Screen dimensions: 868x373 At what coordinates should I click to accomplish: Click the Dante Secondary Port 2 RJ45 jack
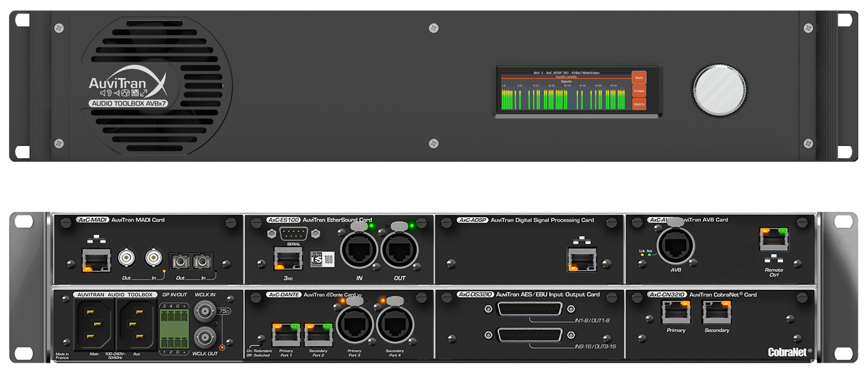click(x=318, y=334)
